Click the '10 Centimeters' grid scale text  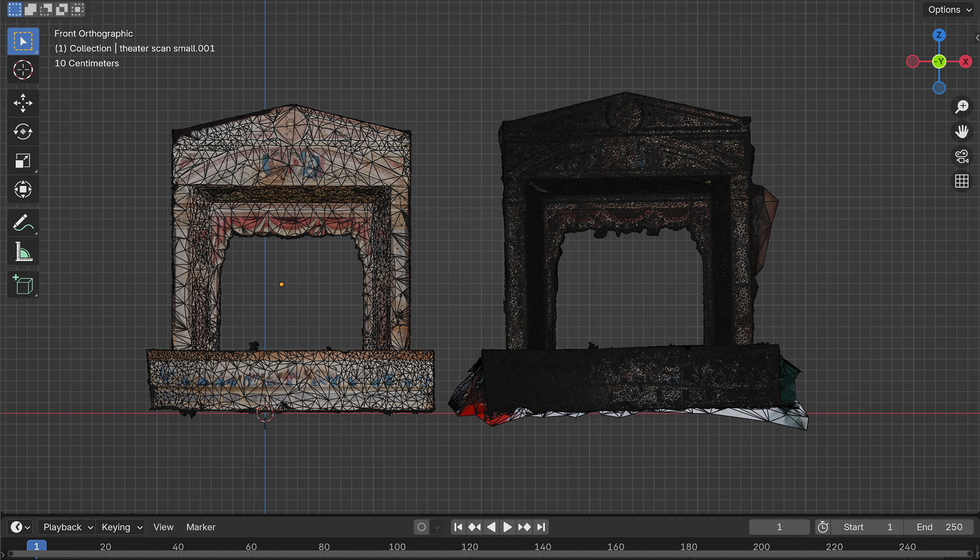87,63
